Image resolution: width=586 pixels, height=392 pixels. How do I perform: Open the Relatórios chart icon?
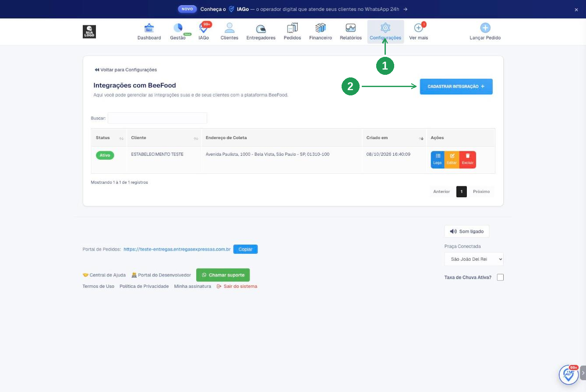(350, 28)
